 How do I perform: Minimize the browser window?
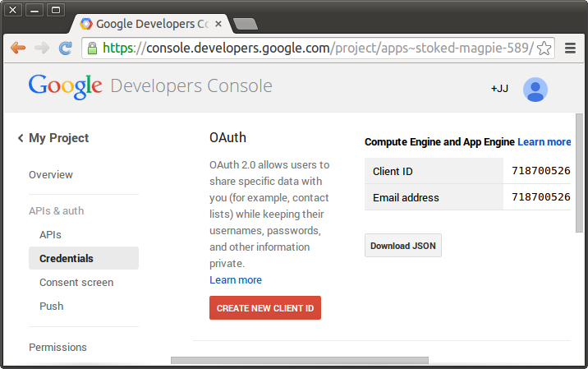pos(34,10)
